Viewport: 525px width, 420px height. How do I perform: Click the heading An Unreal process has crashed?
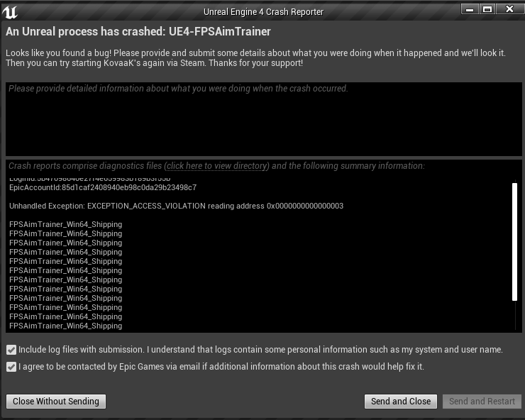click(x=138, y=31)
